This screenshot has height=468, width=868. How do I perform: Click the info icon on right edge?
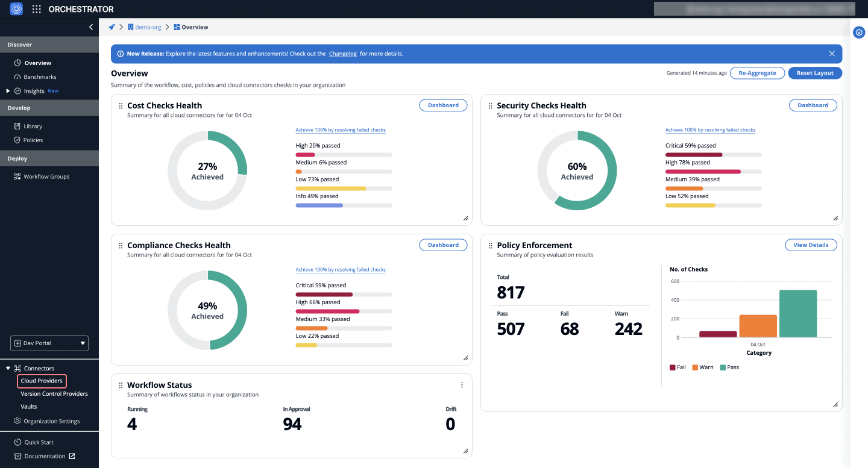[860, 33]
